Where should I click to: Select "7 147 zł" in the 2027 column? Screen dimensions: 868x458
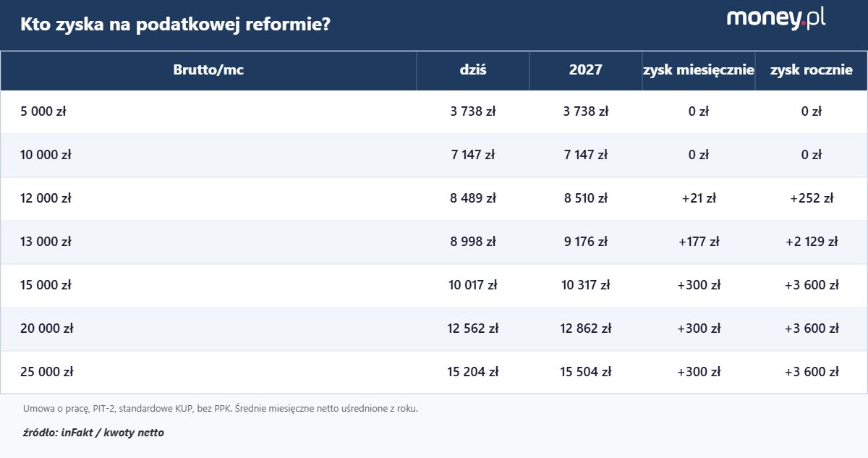[586, 155]
